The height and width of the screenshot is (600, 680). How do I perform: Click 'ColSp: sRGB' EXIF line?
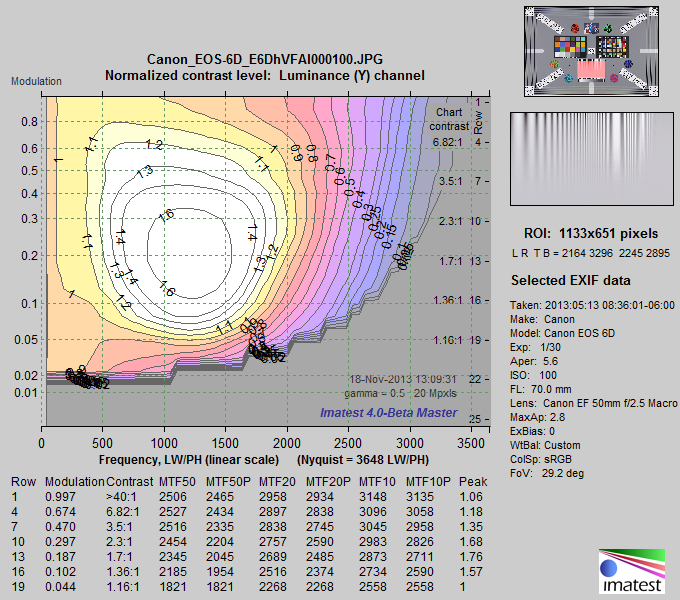pyautogui.click(x=541, y=459)
